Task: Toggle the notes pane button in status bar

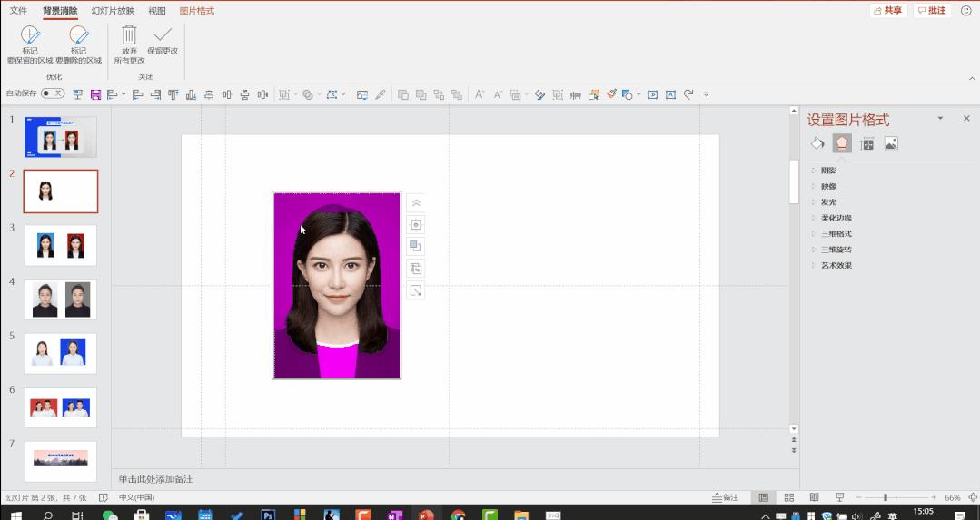Action: 726,497
